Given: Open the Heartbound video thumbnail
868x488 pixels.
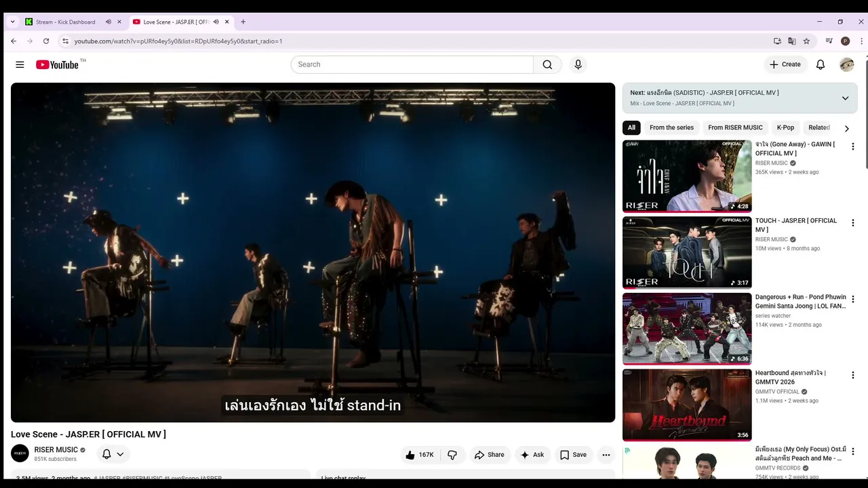Looking at the screenshot, I should [x=687, y=405].
